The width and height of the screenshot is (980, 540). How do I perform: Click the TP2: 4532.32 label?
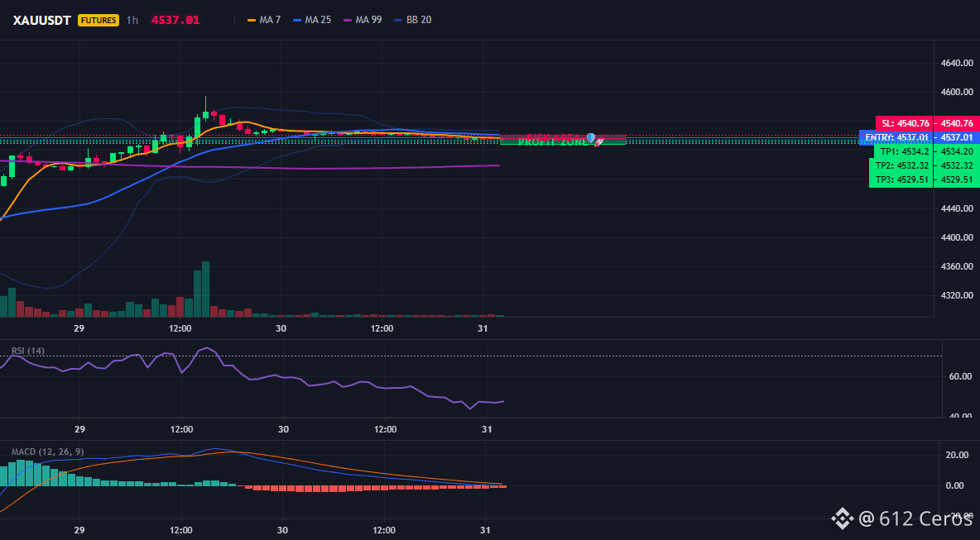(902, 165)
